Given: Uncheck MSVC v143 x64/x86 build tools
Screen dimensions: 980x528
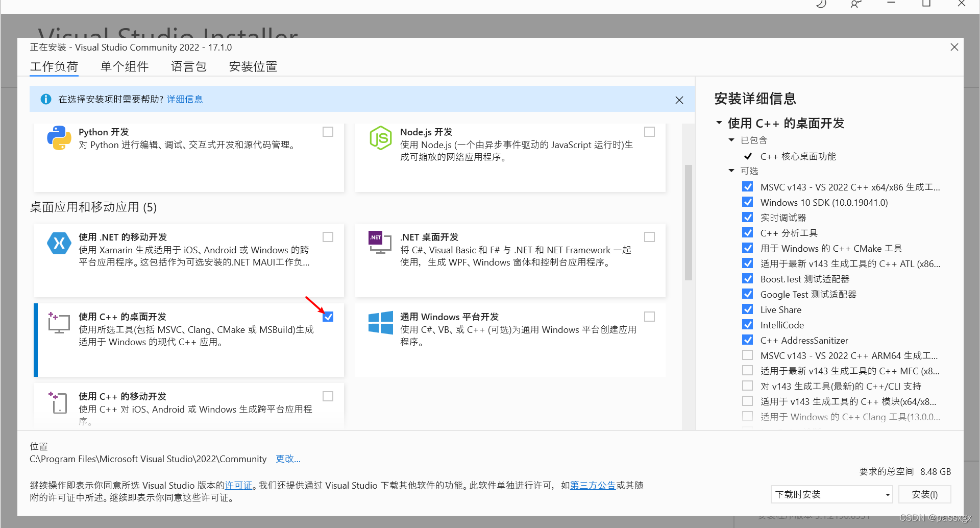Looking at the screenshot, I should (x=748, y=187).
